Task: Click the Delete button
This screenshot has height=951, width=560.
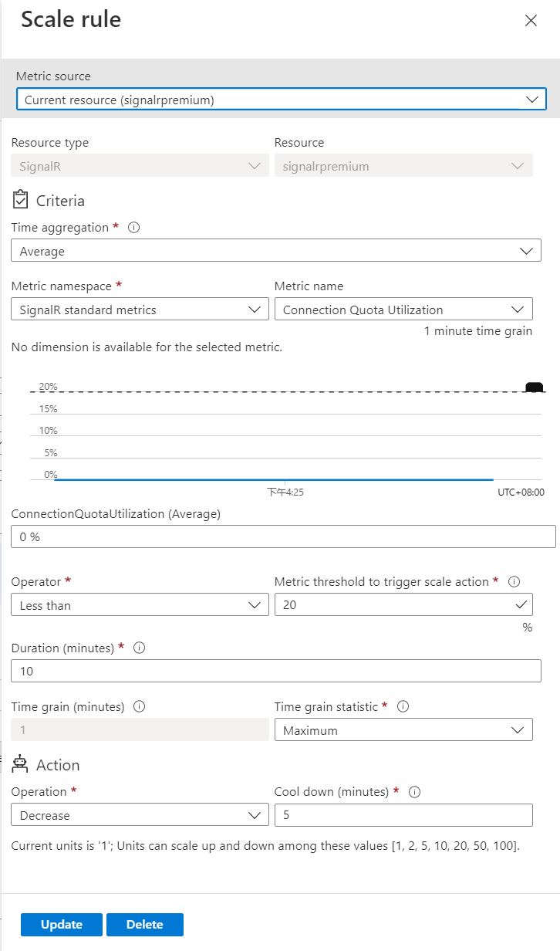Action: (144, 924)
